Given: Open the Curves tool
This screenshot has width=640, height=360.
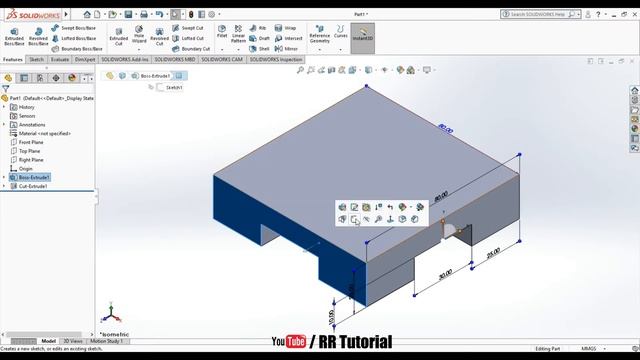Looking at the screenshot, I should coord(340,31).
